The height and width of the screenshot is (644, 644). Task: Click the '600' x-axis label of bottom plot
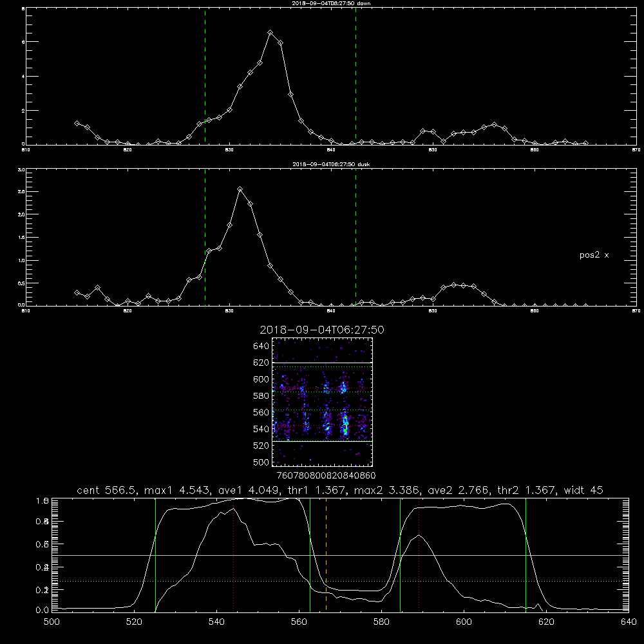click(x=464, y=622)
